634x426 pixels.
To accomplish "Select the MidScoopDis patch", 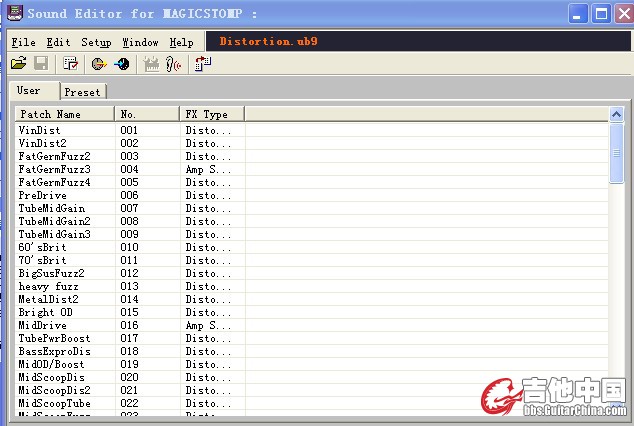I will 52,377.
